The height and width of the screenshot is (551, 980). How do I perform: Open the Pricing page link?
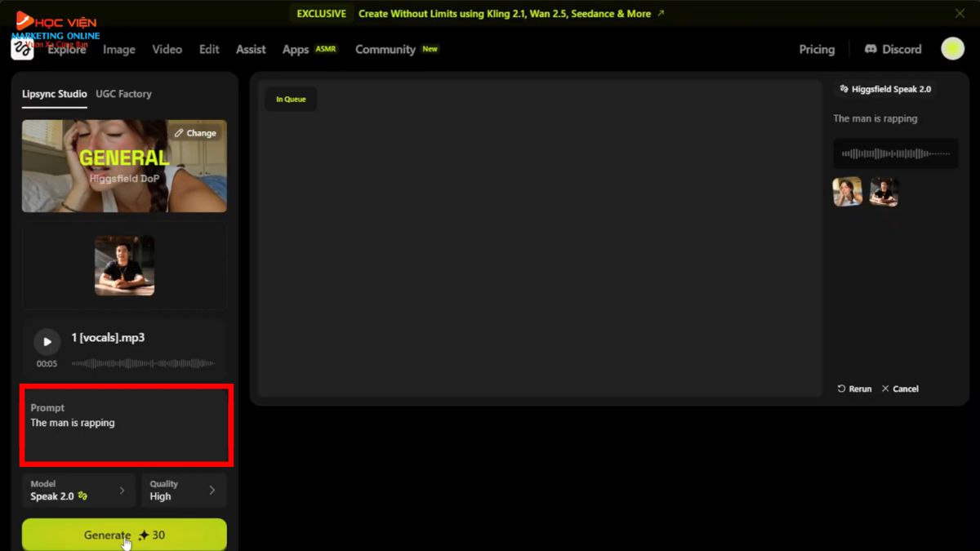[x=817, y=49]
